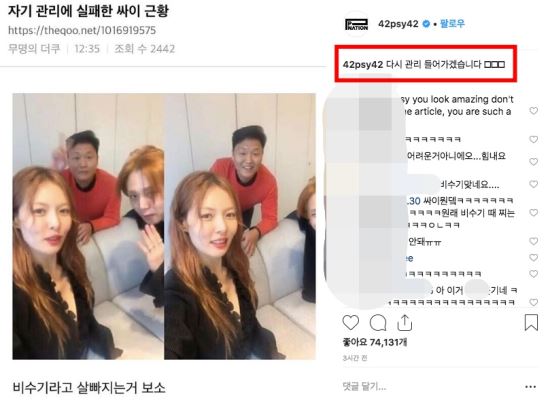Like the post with the heart icon

tap(350, 322)
